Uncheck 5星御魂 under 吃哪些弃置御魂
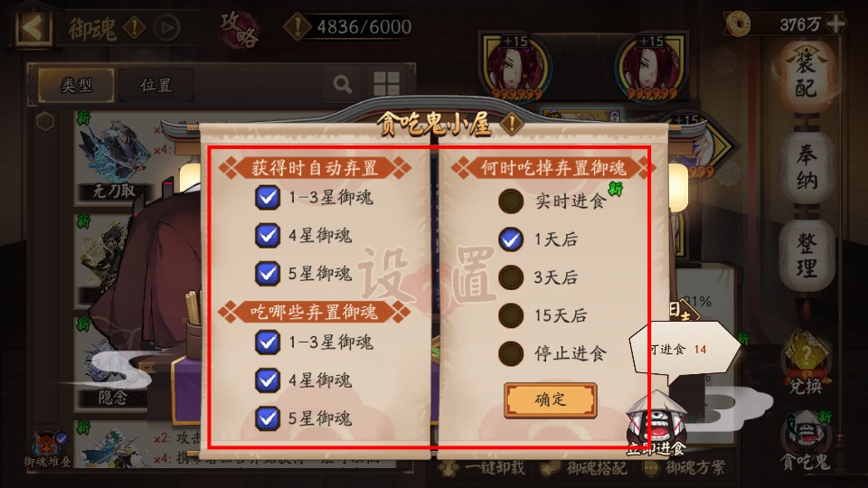 268,418
